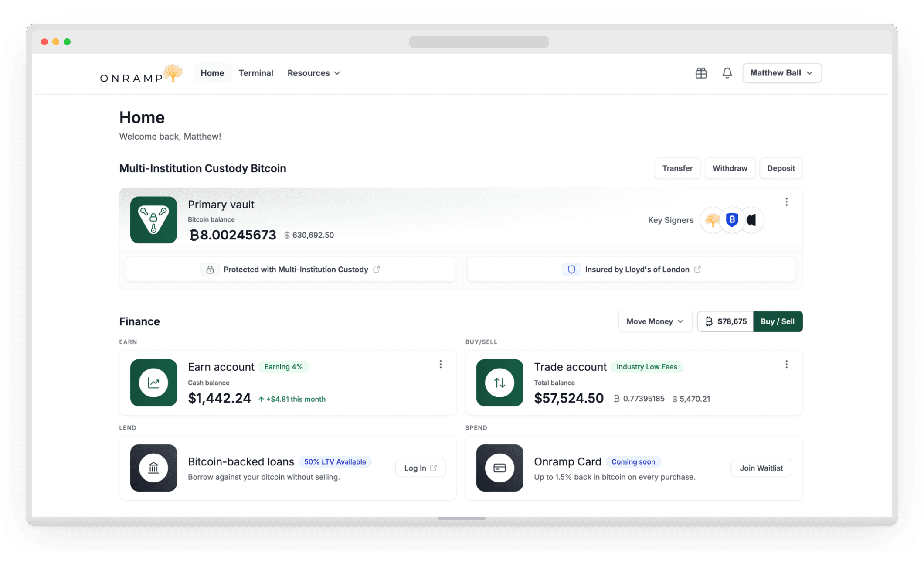Image resolution: width=924 pixels, height=567 pixels.
Task: Go to the Home tab
Action: point(212,73)
